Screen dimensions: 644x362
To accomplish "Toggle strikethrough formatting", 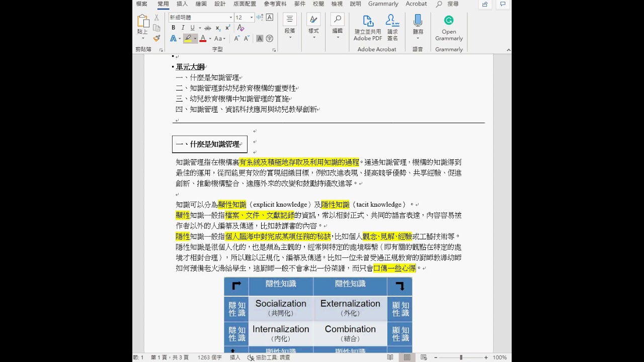I will click(207, 28).
